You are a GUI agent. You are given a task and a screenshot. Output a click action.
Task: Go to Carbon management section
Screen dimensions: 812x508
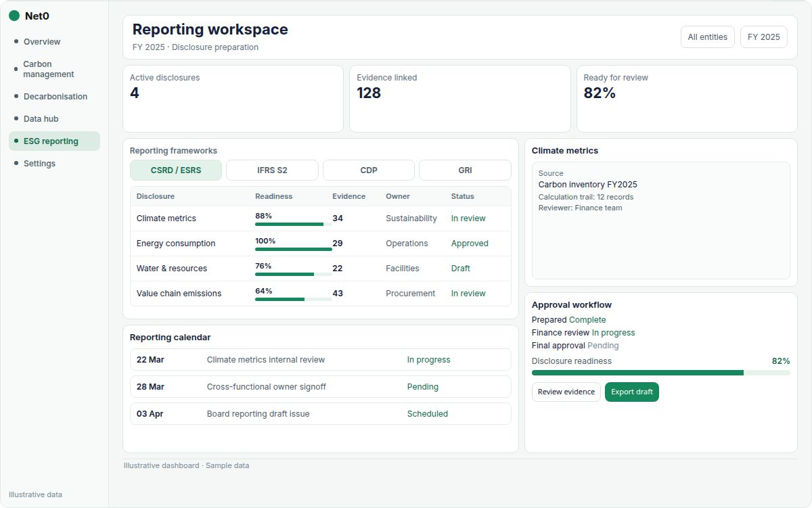[x=54, y=69]
